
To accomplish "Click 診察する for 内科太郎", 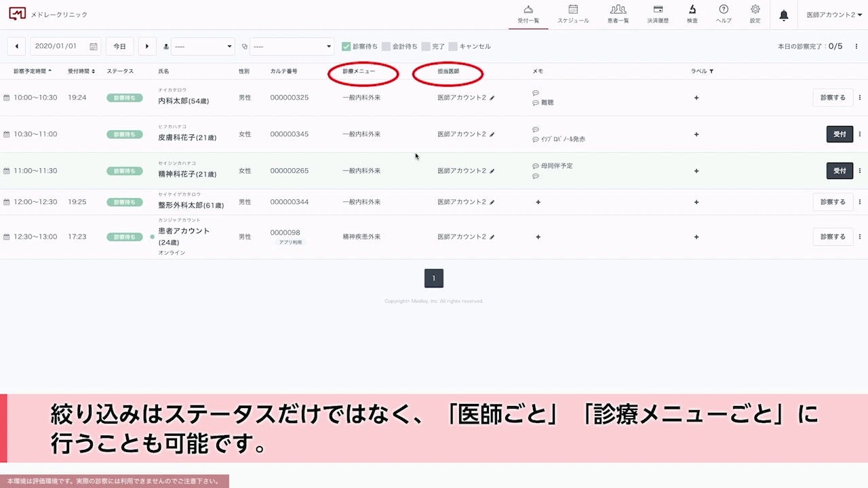I will click(x=833, y=98).
